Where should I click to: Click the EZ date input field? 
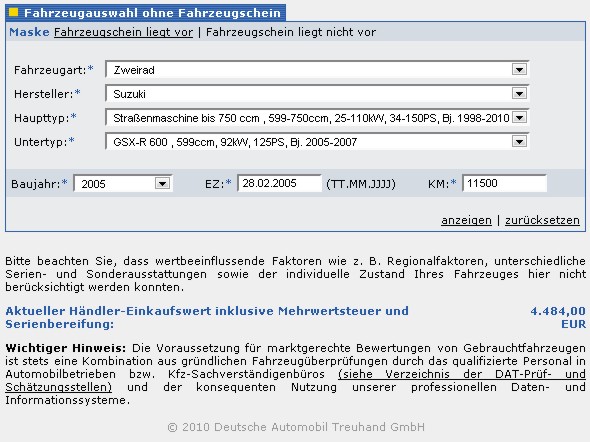tap(280, 183)
